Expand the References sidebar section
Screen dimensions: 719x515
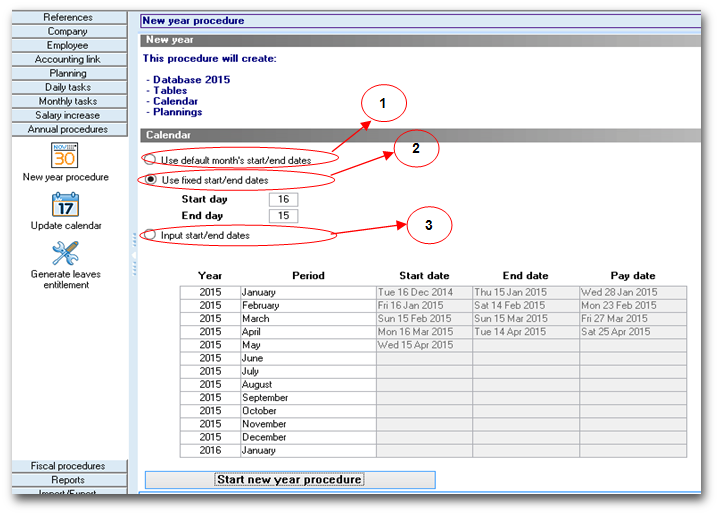point(68,17)
